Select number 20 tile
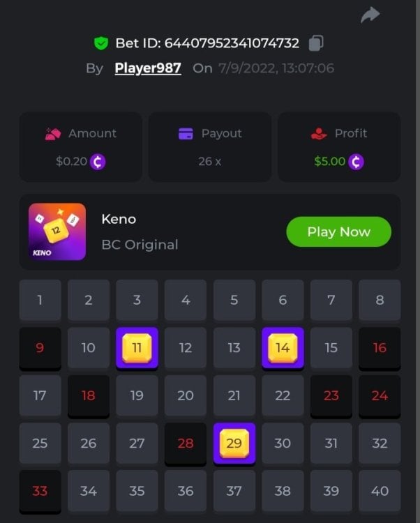Screen dimensions: 420x523 186,395
